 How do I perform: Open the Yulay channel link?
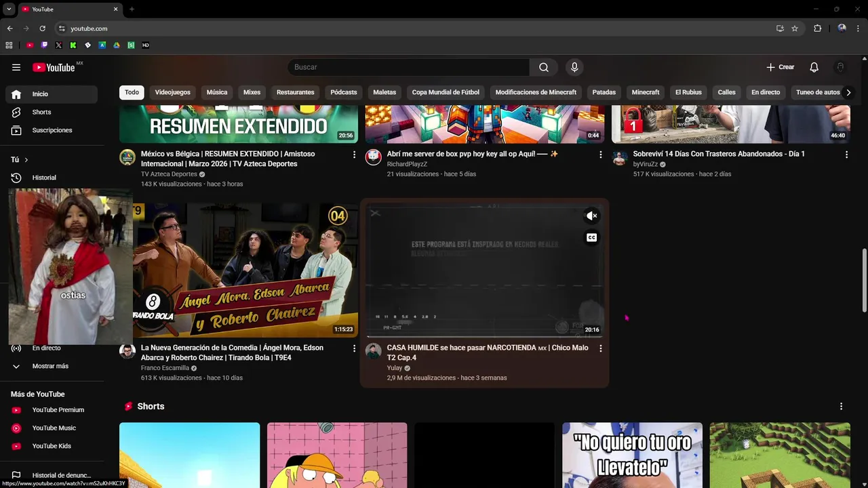click(395, 368)
